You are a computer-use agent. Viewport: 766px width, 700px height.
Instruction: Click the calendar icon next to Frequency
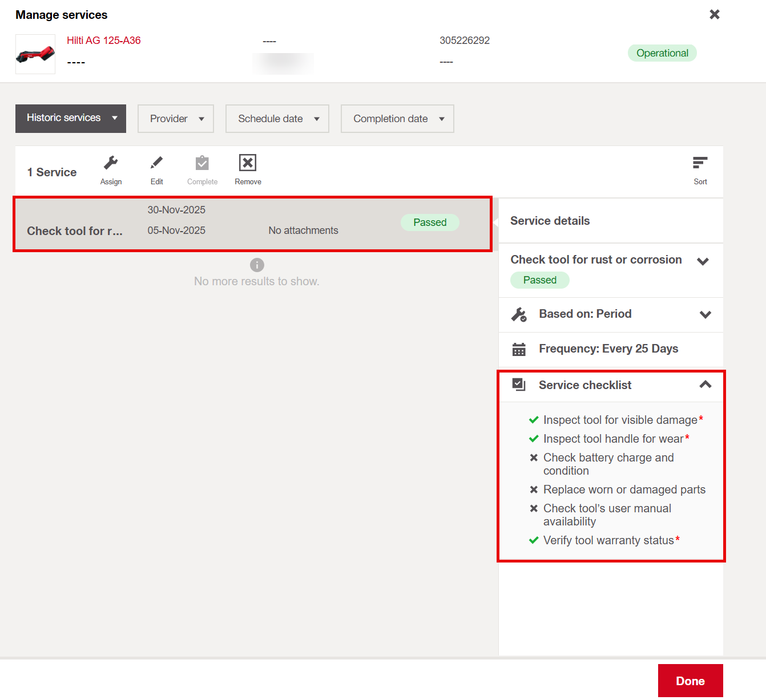tap(519, 349)
